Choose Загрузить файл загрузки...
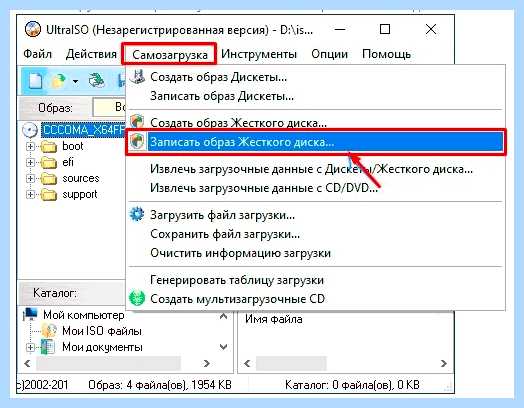 pos(315,215)
